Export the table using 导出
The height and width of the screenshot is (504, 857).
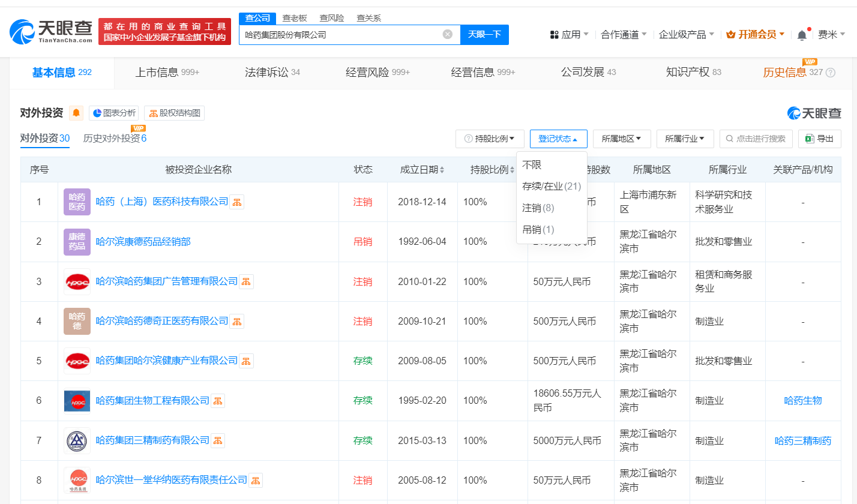[x=819, y=139]
